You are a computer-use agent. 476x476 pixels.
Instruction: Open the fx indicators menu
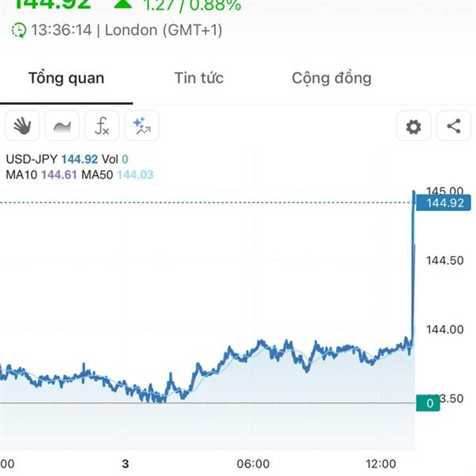[102, 125]
